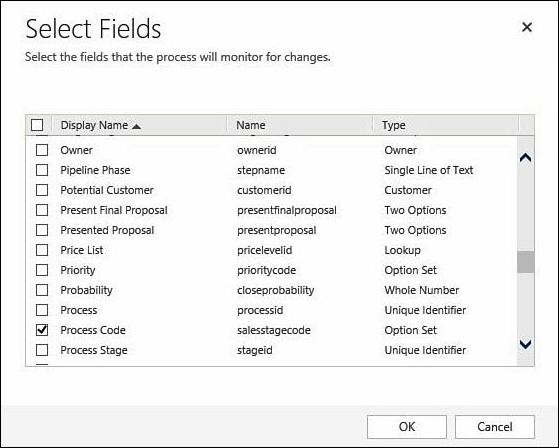Uncheck the Process Code checkbox
The height and width of the screenshot is (448, 559).
[42, 330]
